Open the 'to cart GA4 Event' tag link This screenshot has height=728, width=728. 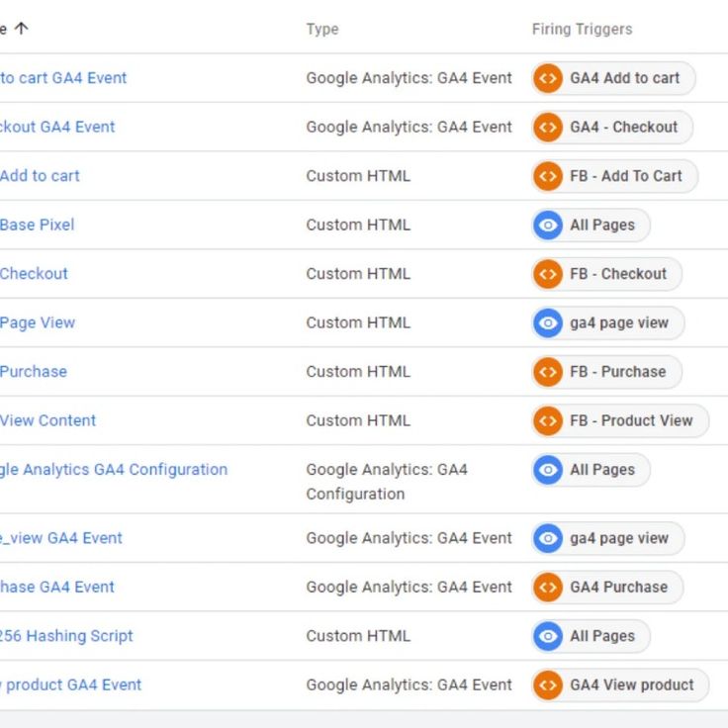point(63,78)
